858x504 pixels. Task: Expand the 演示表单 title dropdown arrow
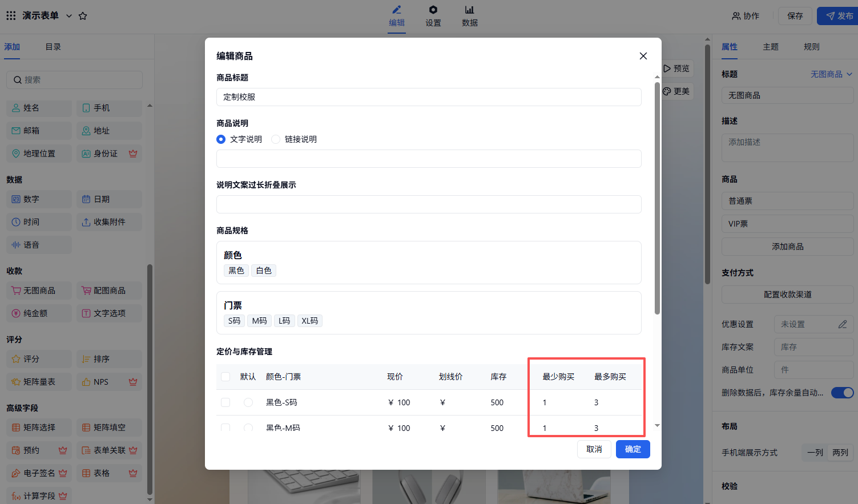coord(69,16)
